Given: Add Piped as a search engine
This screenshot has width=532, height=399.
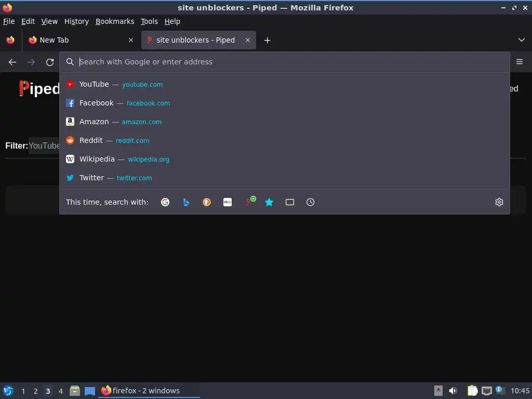Looking at the screenshot, I should [250, 201].
